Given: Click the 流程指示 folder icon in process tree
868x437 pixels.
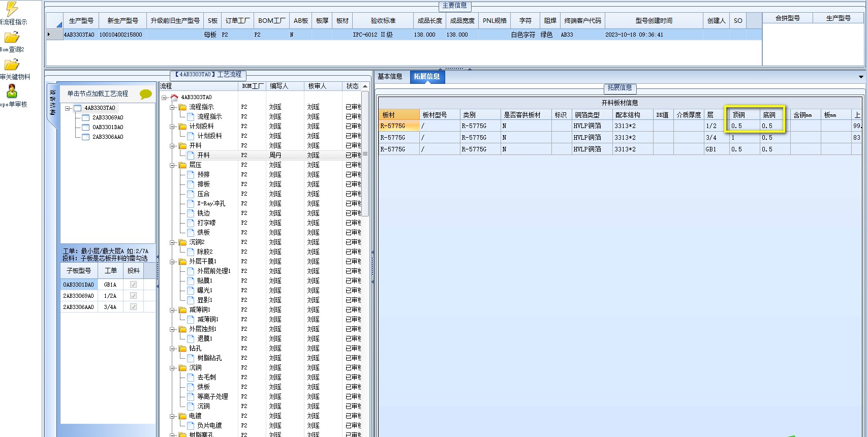Looking at the screenshot, I should click(x=182, y=107).
